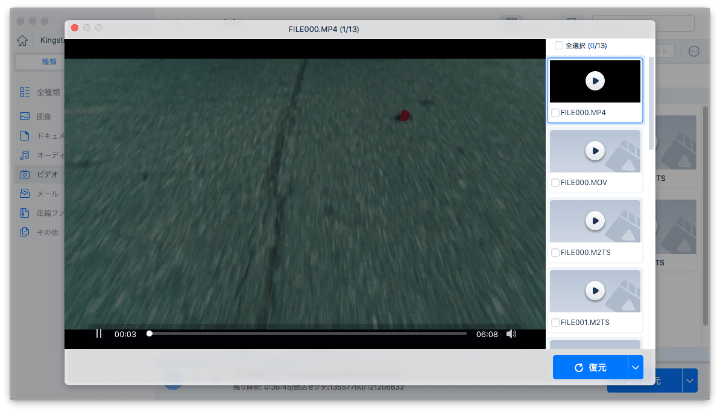The height and width of the screenshot is (412, 719).
Task: Select the ドキュメント documents category icon
Action: coord(25,136)
